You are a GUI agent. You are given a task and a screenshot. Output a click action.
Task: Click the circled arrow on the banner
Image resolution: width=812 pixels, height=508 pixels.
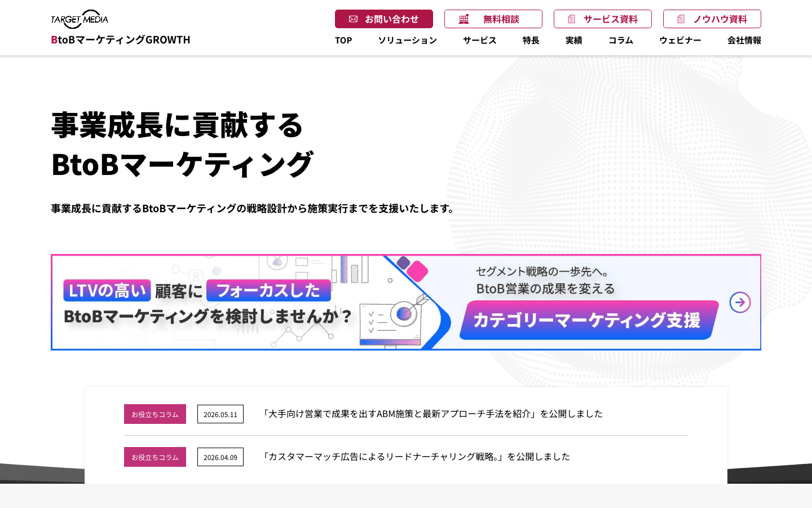tap(740, 303)
